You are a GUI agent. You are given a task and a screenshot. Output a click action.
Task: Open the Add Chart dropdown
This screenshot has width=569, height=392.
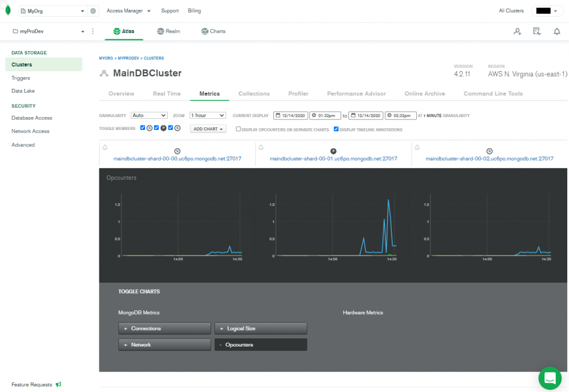(208, 129)
